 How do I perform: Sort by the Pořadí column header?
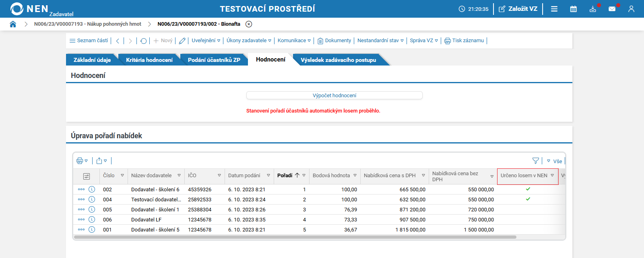tap(285, 176)
